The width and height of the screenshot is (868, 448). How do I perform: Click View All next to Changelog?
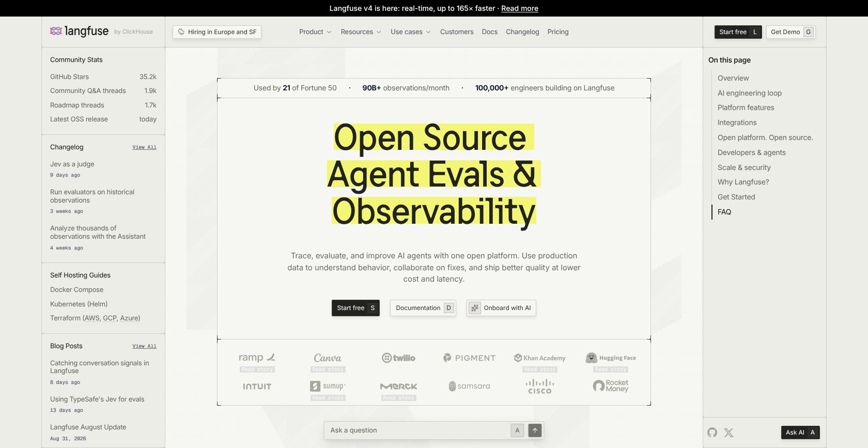tap(144, 147)
